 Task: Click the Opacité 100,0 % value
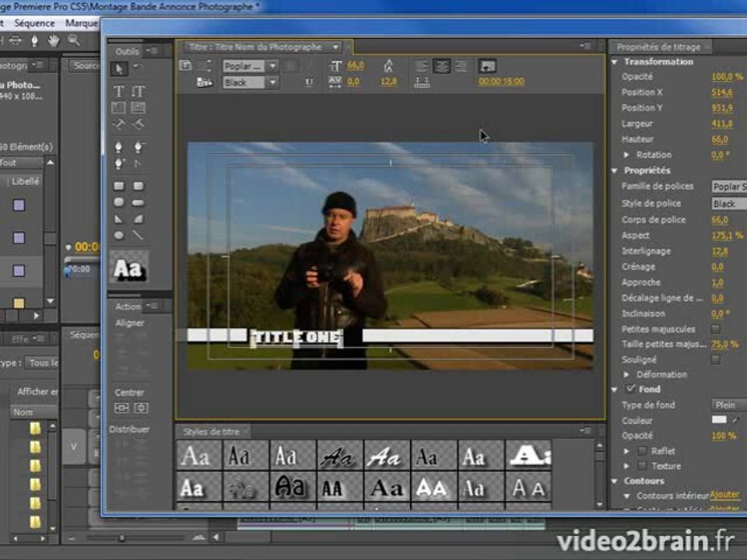(x=727, y=77)
